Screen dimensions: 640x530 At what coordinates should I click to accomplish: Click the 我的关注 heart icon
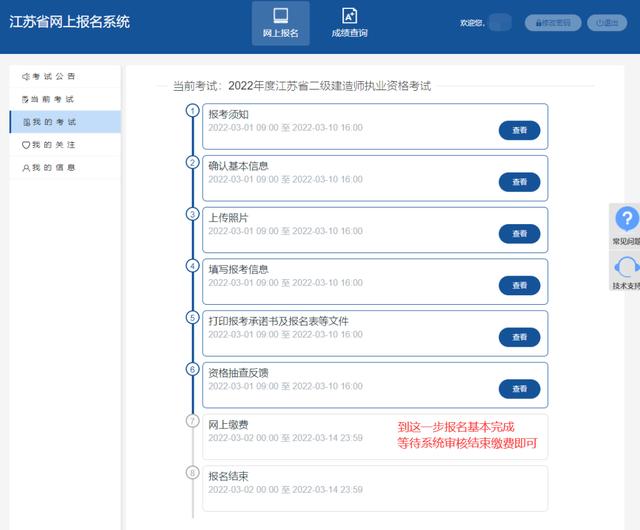click(26, 145)
